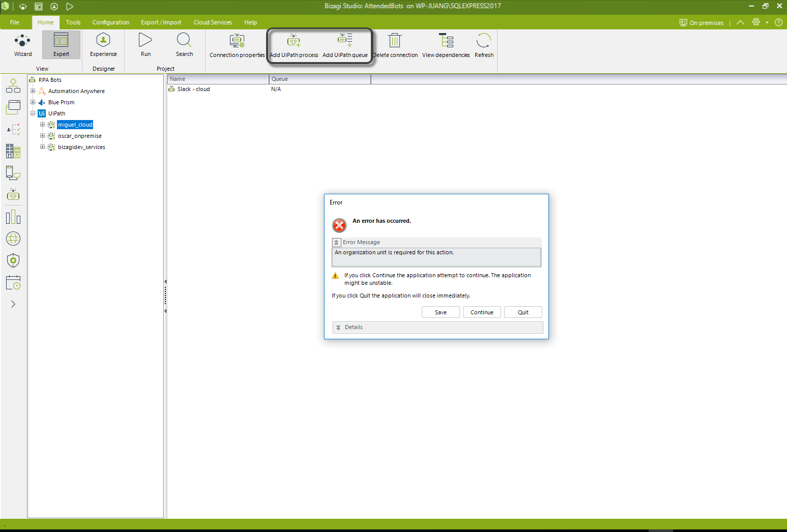This screenshot has height=532, width=787.
Task: Open the Export/Import tab
Action: [x=161, y=22]
